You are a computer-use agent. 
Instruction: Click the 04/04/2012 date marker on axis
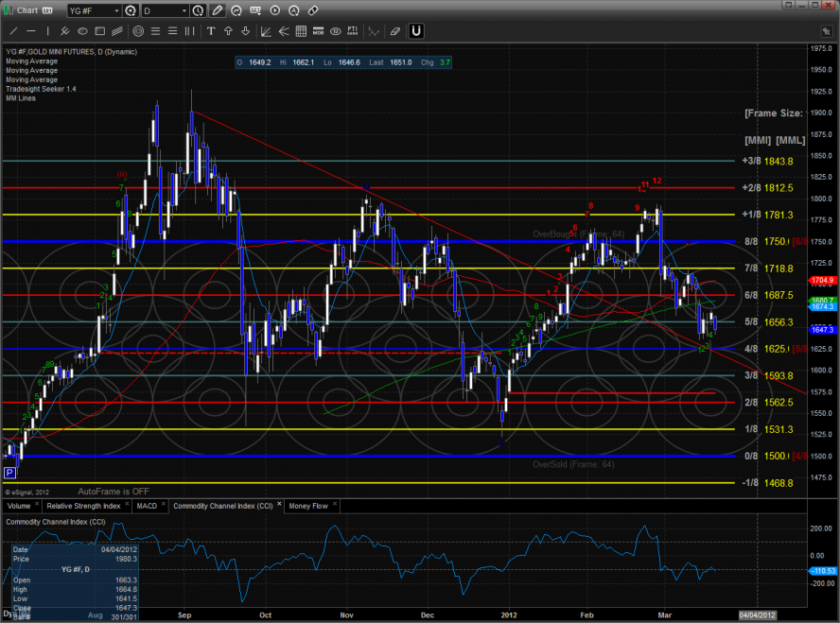coord(757,614)
